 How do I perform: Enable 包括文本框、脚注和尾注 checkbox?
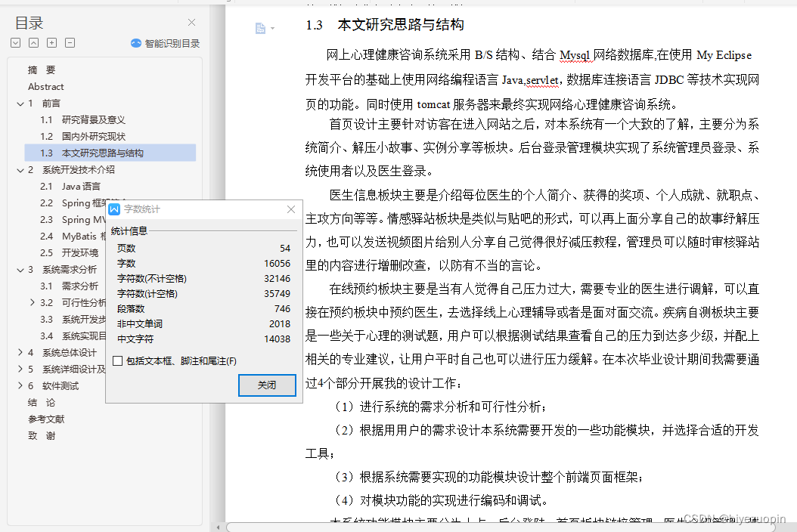(118, 360)
